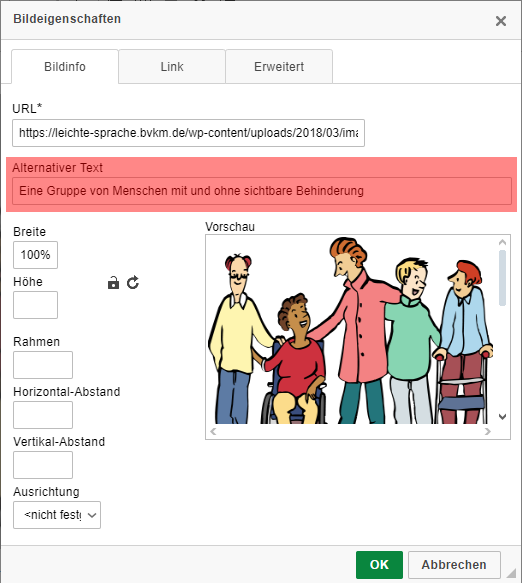
Task: Click the Alternativer Text label
Action: coord(57,168)
